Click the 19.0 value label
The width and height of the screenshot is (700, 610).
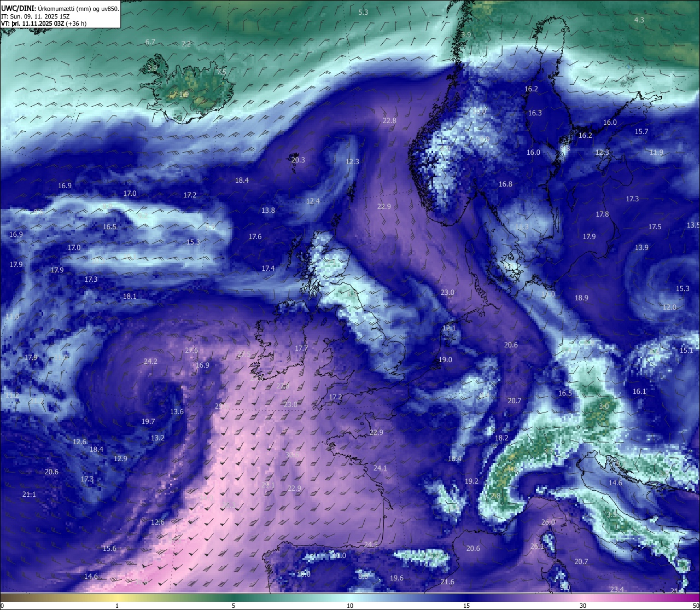click(445, 359)
